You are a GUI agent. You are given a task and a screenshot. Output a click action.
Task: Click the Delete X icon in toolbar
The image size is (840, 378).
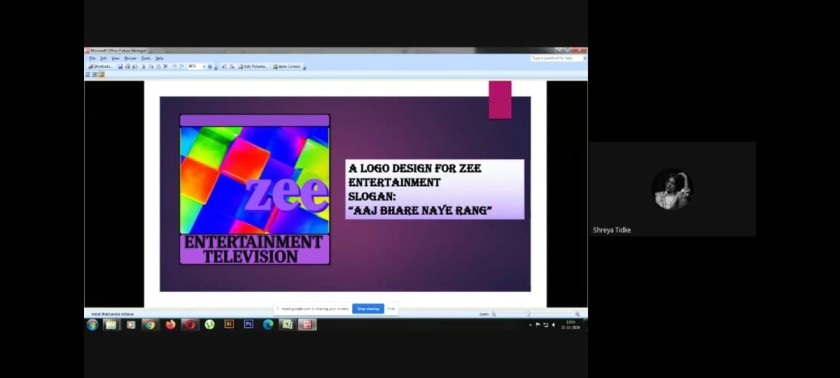[x=166, y=66]
